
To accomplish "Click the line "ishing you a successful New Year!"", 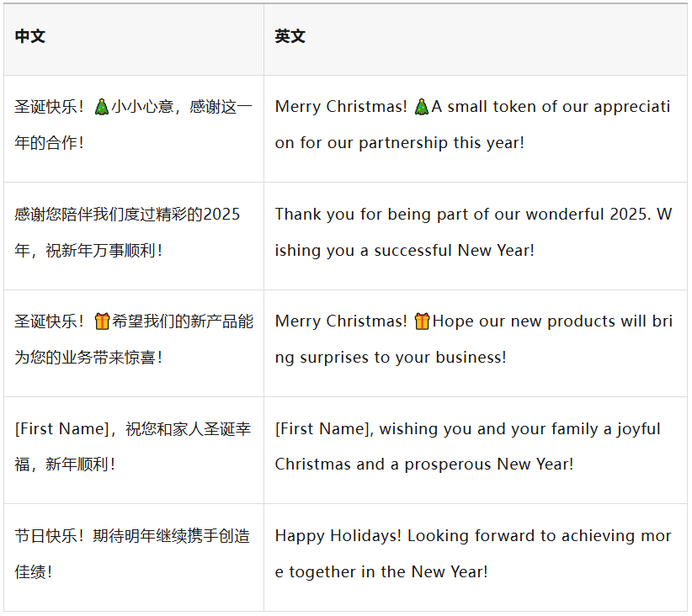I will pyautogui.click(x=404, y=251).
